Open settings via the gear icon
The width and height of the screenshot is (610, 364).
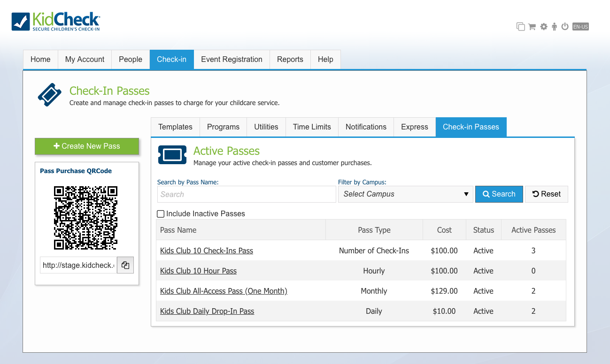543,27
